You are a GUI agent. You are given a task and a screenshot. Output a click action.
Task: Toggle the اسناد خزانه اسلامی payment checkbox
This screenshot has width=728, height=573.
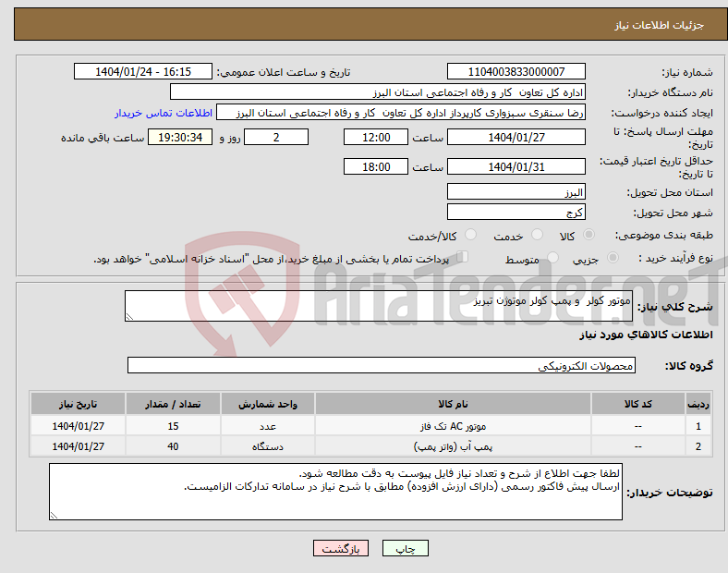tap(463, 257)
